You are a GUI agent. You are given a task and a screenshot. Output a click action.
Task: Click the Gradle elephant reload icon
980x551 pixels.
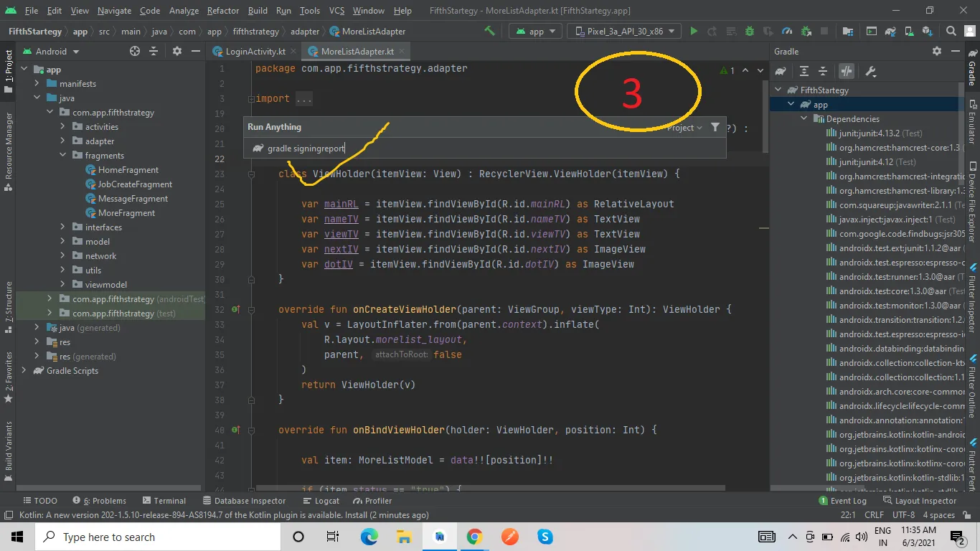pyautogui.click(x=781, y=71)
